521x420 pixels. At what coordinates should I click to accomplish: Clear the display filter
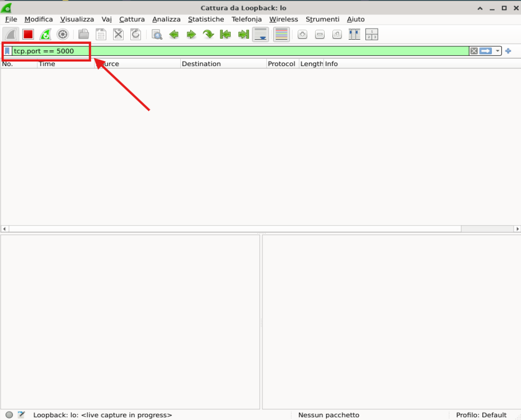click(x=474, y=51)
